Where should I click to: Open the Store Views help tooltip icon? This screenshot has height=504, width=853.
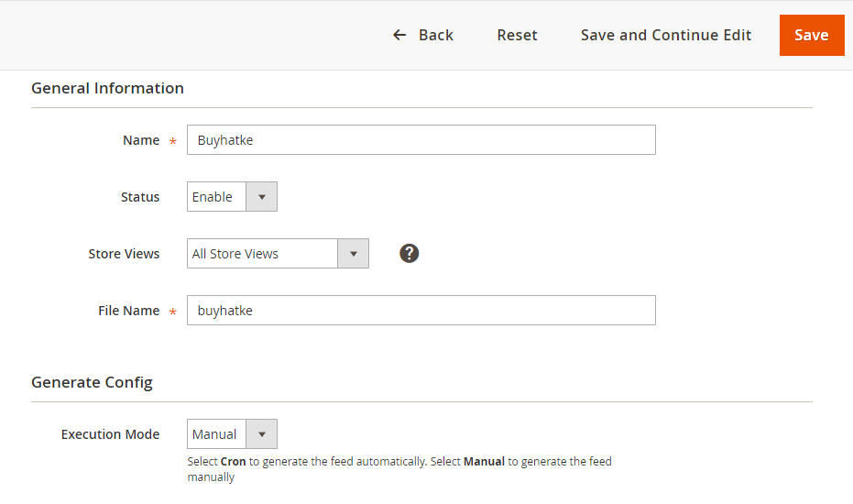[409, 253]
